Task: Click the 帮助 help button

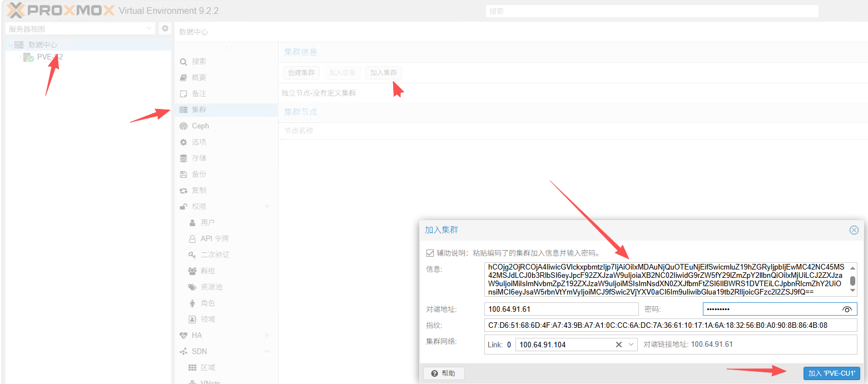Action: click(444, 373)
